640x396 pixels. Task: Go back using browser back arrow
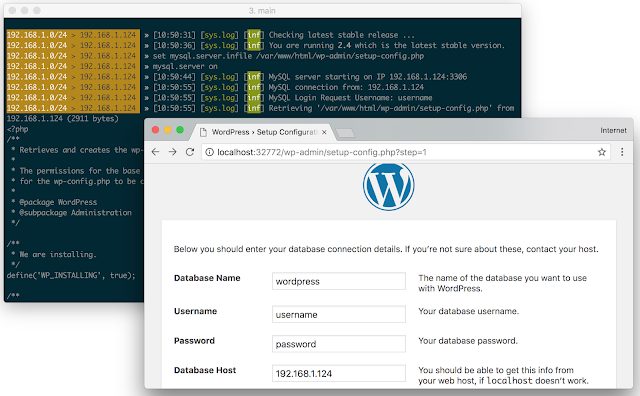(x=155, y=152)
